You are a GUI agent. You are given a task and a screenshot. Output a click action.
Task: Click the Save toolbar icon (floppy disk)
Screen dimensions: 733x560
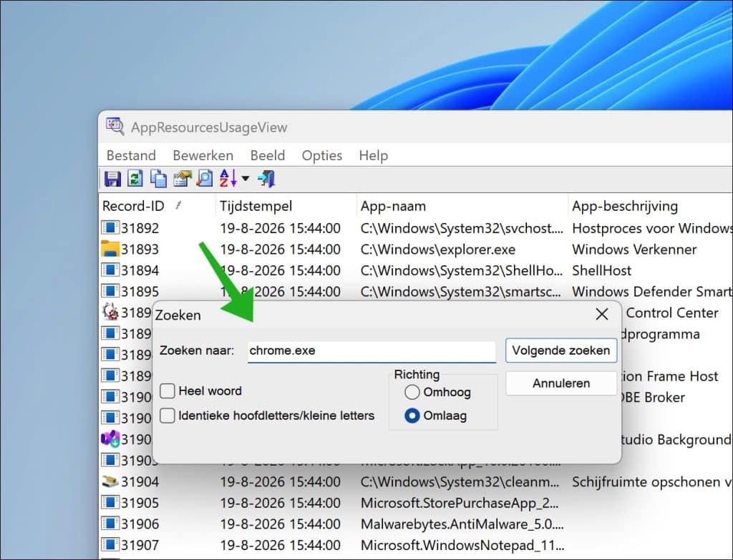pyautogui.click(x=112, y=179)
